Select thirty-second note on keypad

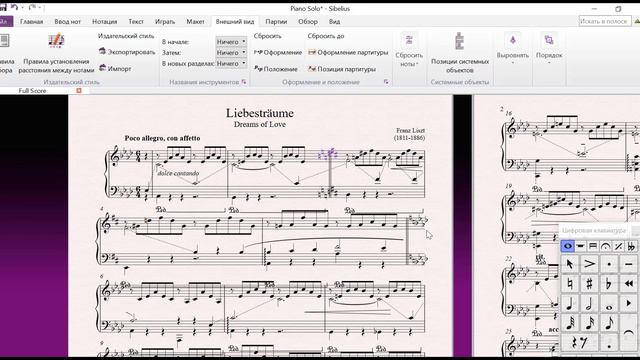[x=570, y=323]
